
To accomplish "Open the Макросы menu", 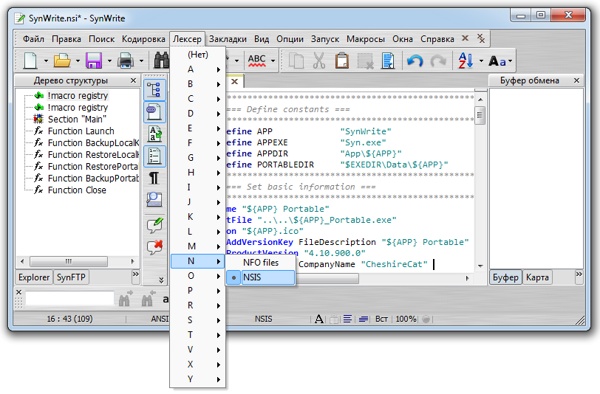I will pyautogui.click(x=365, y=39).
